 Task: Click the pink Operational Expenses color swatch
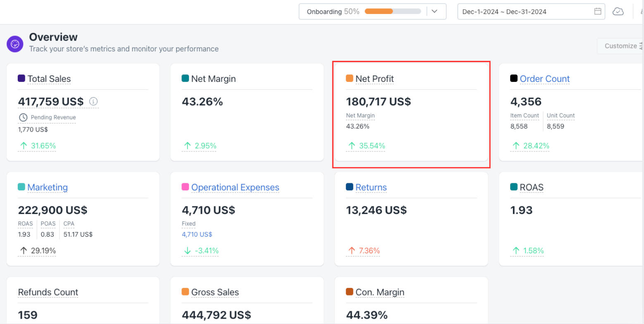pos(186,187)
